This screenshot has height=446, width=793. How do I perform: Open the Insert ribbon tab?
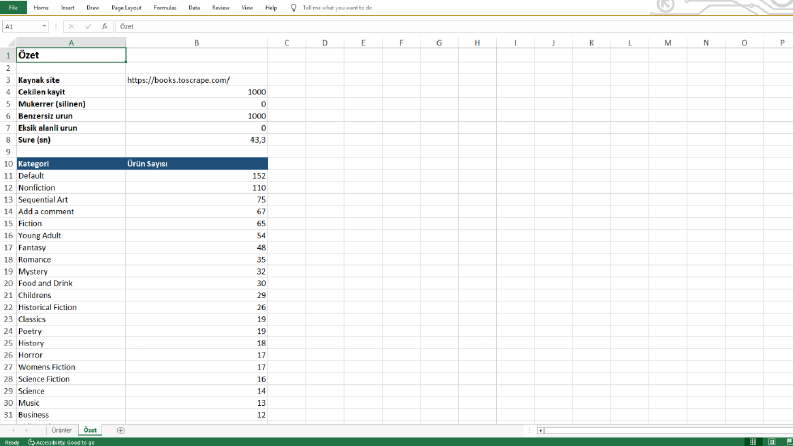coord(67,8)
